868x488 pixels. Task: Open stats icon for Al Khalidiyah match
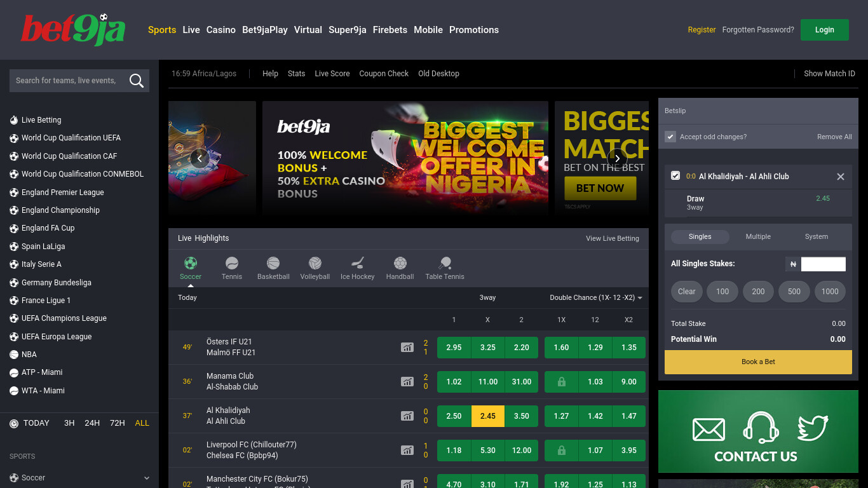407,416
